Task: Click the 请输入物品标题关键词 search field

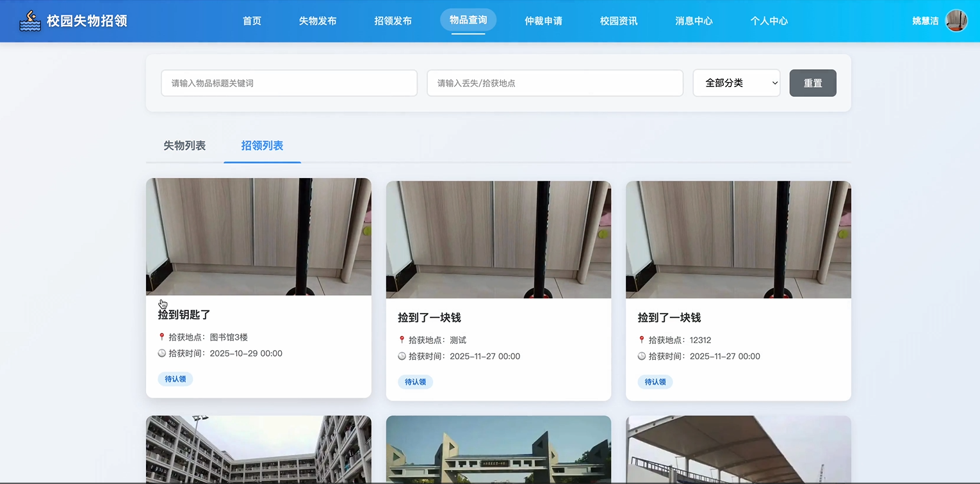Action: pos(288,83)
